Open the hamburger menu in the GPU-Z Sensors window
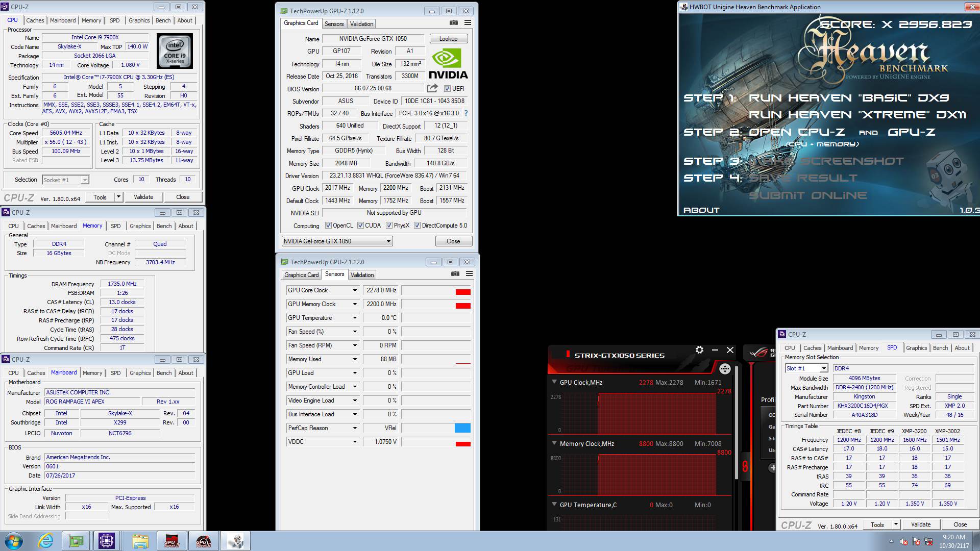The height and width of the screenshot is (551, 980). (469, 274)
